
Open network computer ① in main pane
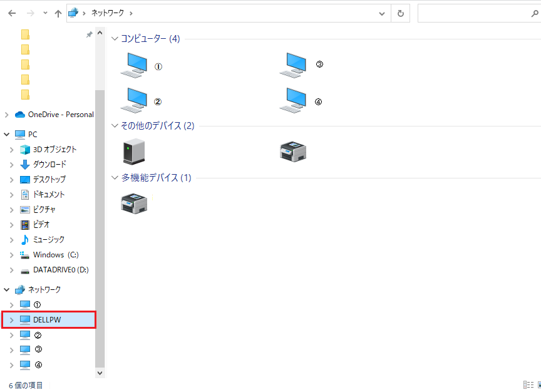[133, 65]
